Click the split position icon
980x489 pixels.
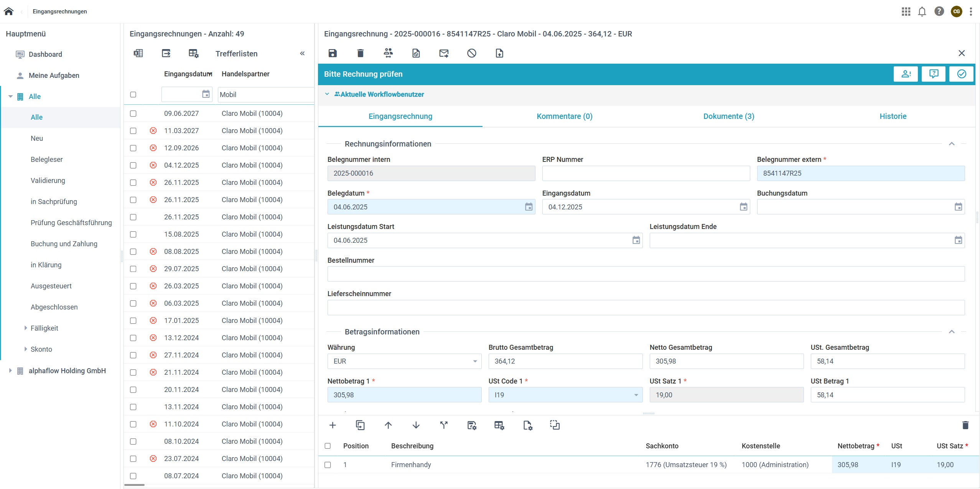coord(444,425)
